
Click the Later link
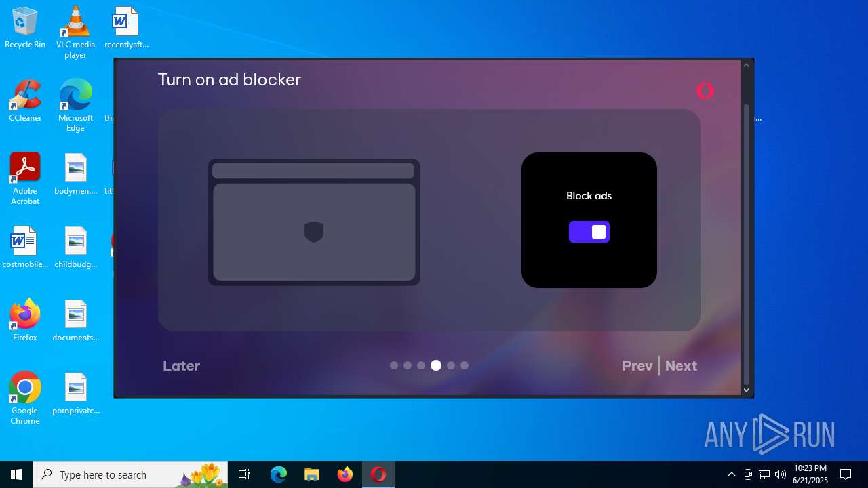(x=181, y=366)
